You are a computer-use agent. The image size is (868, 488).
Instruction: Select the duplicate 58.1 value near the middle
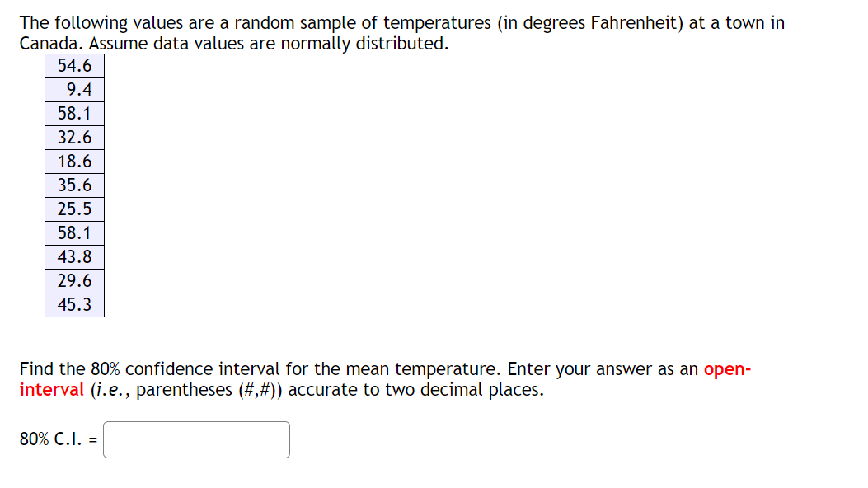click(x=73, y=233)
